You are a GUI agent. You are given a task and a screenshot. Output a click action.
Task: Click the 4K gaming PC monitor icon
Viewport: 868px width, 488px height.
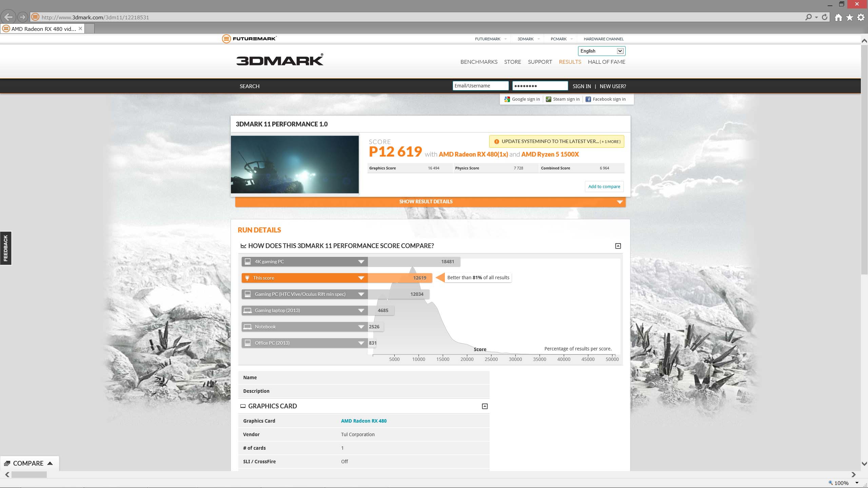248,262
